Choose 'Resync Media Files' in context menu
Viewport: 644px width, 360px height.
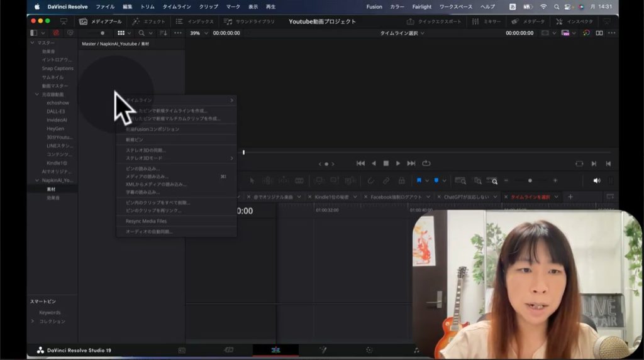pos(146,221)
